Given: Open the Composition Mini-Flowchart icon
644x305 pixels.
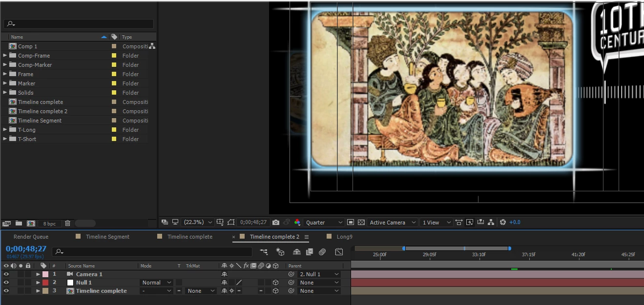Looking at the screenshot, I should [264, 252].
